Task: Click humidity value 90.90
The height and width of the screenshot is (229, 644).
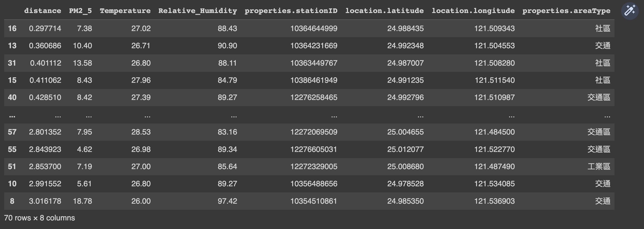Action: click(x=227, y=46)
